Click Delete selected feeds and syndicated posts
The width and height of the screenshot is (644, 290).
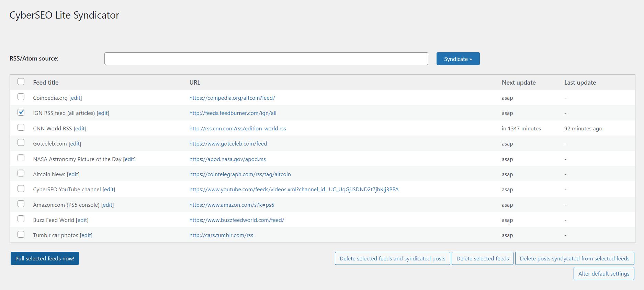pos(392,258)
